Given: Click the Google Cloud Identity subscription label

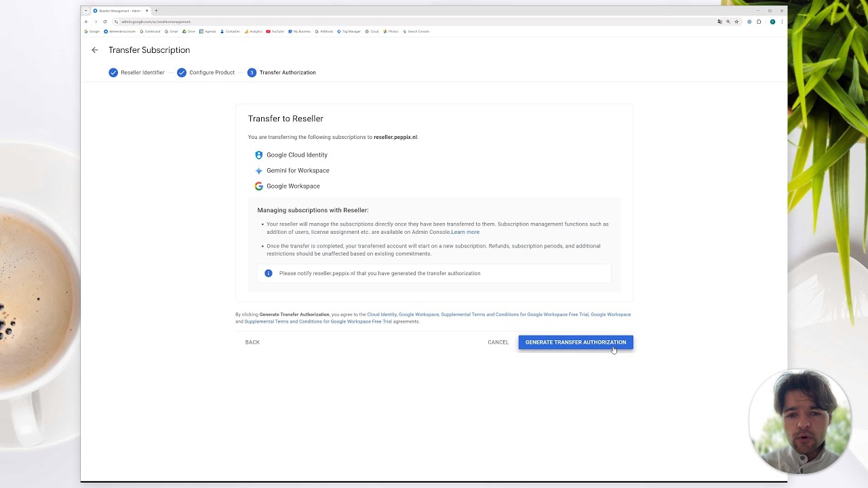Looking at the screenshot, I should pos(297,155).
